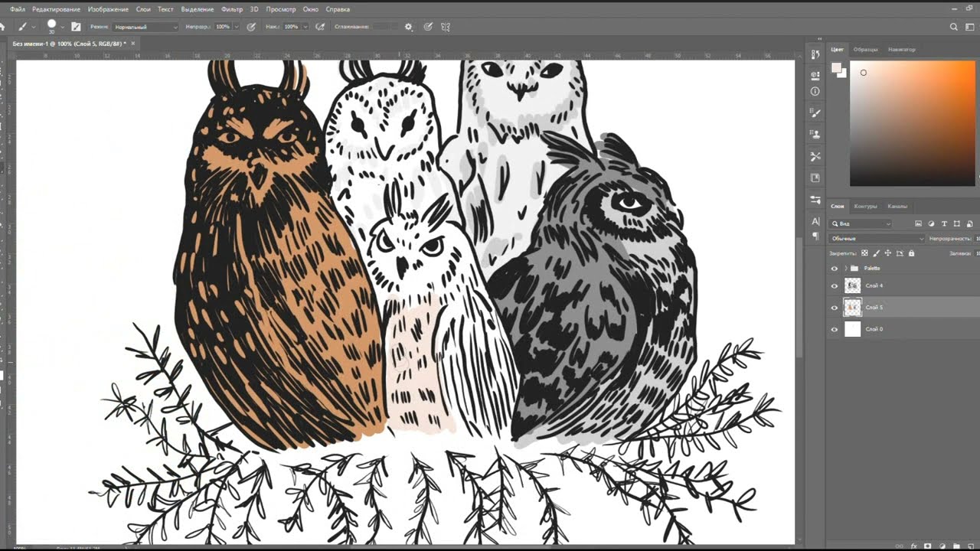Open the History panel icon
This screenshot has height=551, width=980.
815,55
